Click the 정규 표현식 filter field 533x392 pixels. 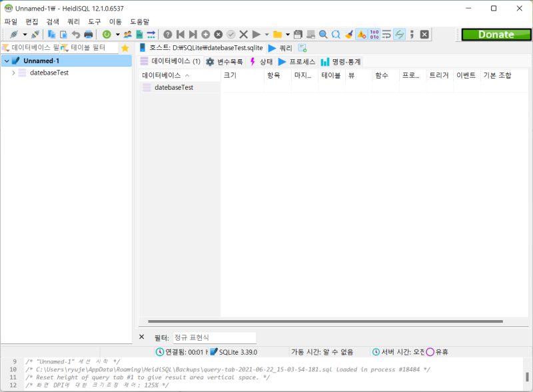[215, 337]
